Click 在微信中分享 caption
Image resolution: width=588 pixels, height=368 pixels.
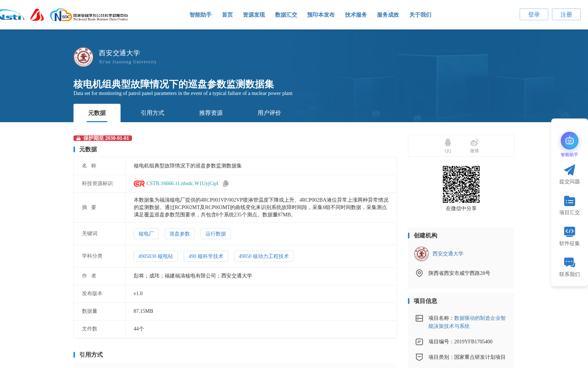point(461,209)
